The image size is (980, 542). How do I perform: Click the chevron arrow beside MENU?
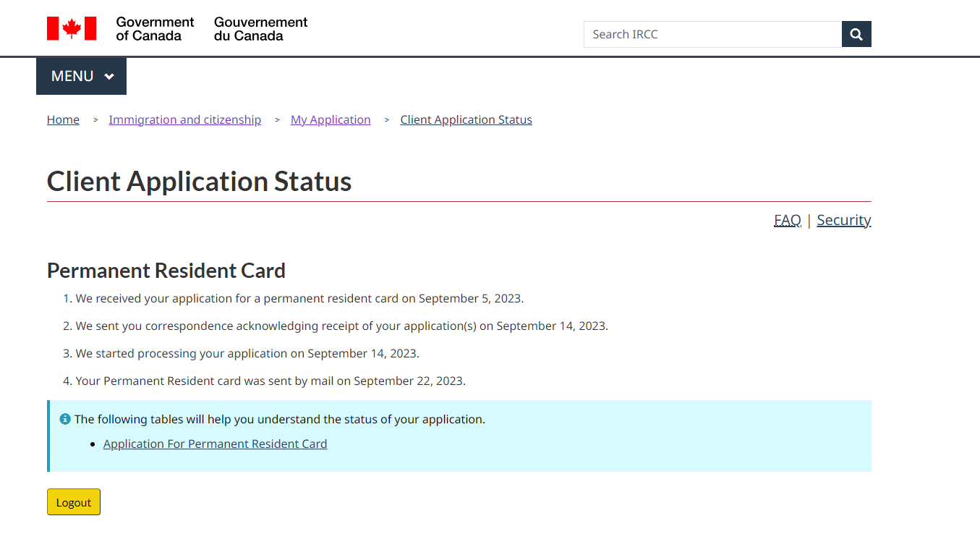click(109, 77)
